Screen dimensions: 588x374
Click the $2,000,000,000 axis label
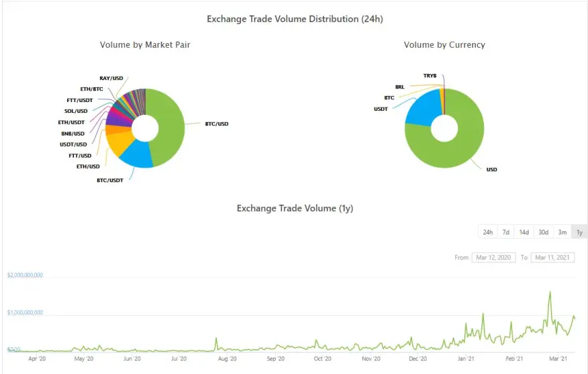click(25, 275)
